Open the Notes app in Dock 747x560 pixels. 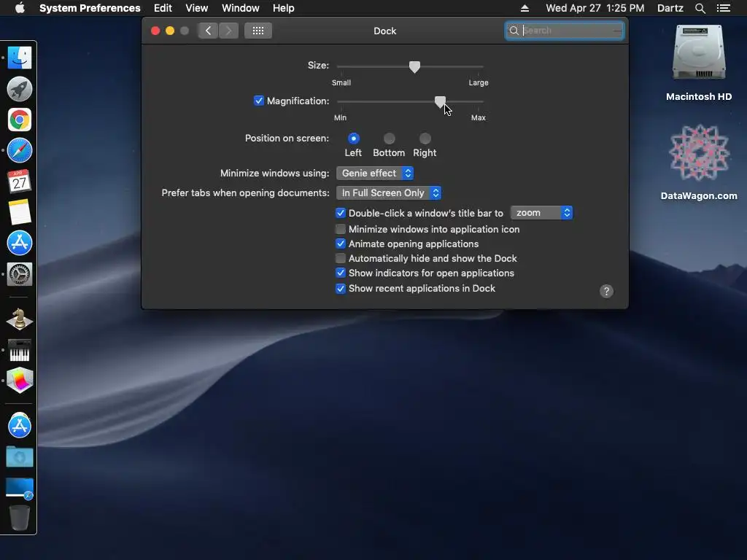[20, 212]
